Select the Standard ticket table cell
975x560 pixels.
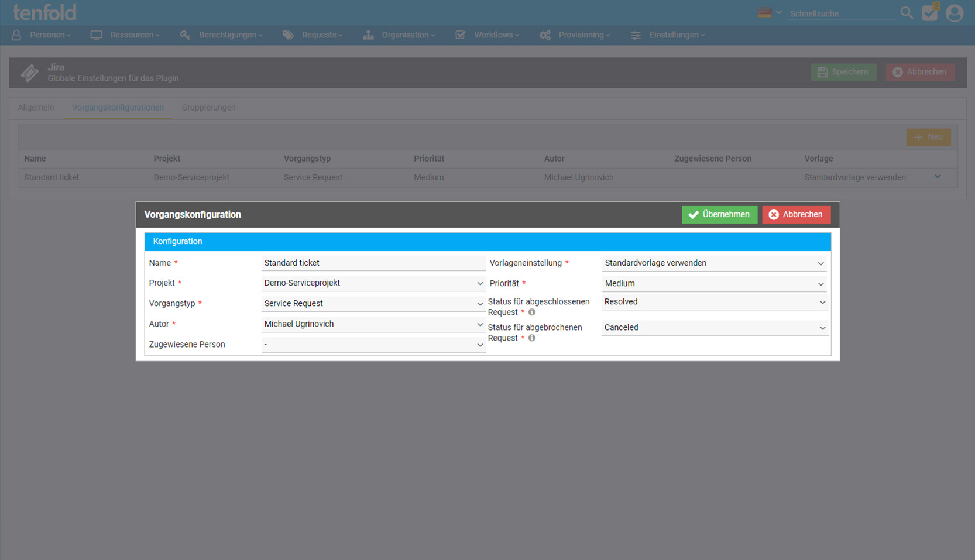point(52,177)
